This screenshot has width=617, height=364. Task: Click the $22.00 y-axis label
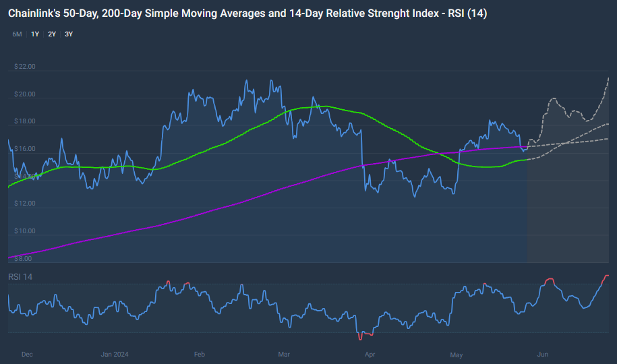pos(24,67)
